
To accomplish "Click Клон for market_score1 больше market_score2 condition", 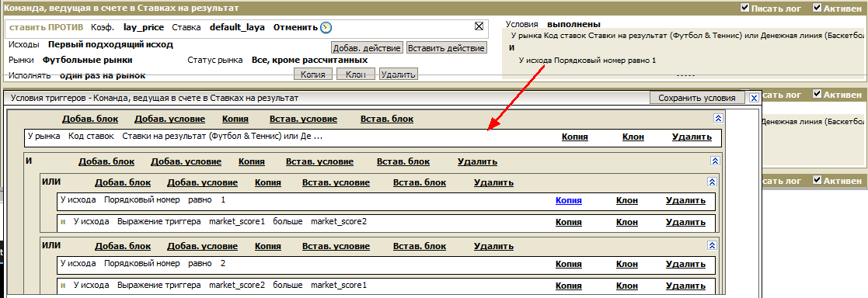I will (x=627, y=222).
